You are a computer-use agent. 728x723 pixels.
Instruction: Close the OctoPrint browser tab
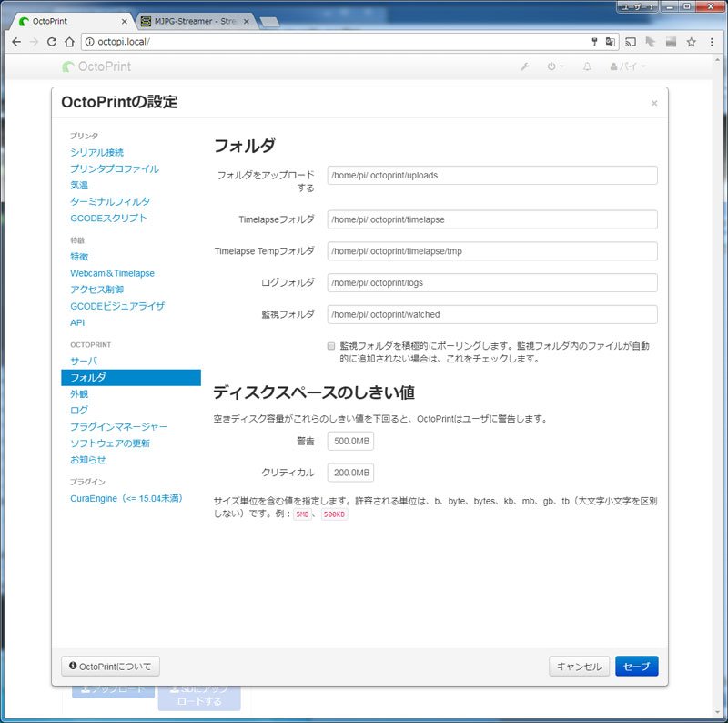[x=124, y=21]
